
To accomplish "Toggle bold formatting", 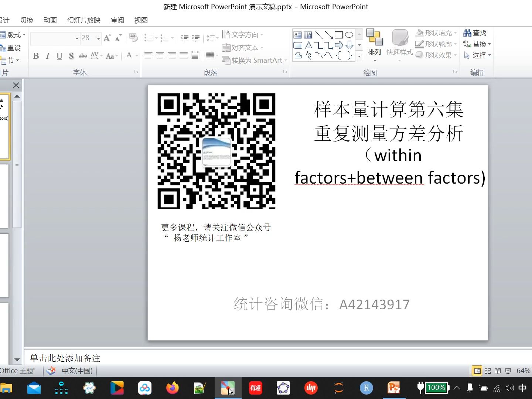I will (x=36, y=56).
